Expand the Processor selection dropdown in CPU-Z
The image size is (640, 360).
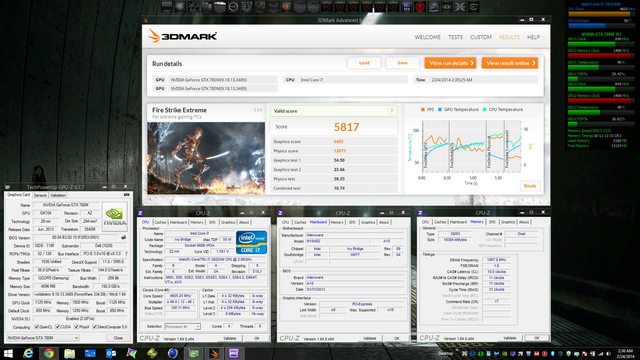[182, 327]
